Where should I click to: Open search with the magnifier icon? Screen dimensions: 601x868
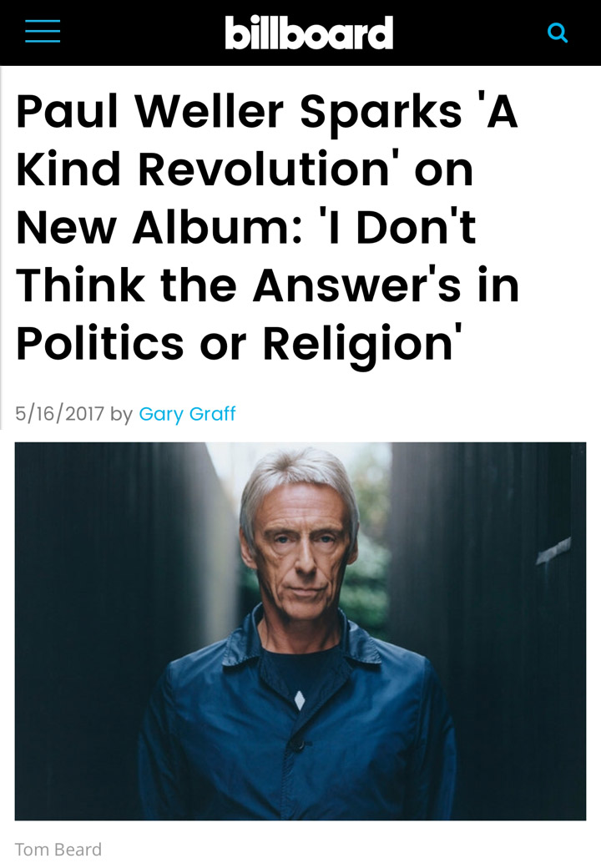point(558,33)
